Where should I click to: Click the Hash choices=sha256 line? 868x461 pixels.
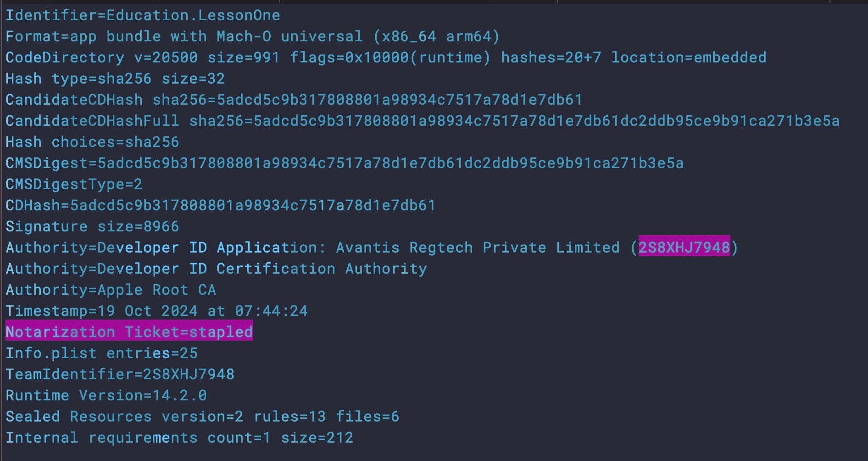click(x=92, y=142)
